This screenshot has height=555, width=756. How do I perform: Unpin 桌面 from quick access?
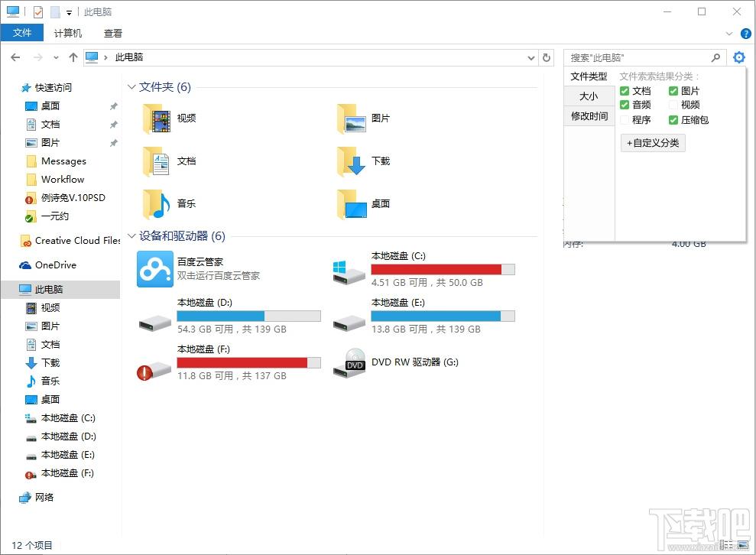click(x=113, y=106)
